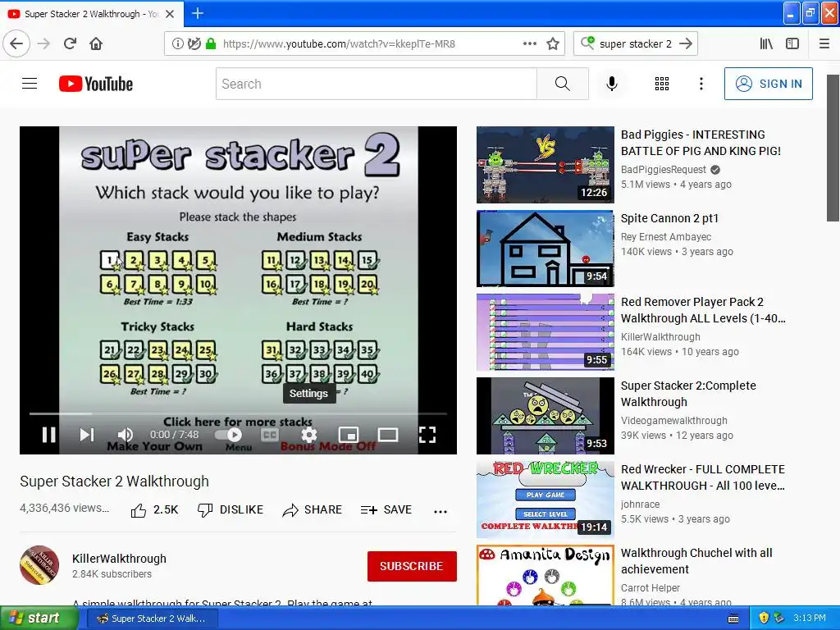The width and height of the screenshot is (840, 630).
Task: Open more actions below video
Action: tap(441, 511)
